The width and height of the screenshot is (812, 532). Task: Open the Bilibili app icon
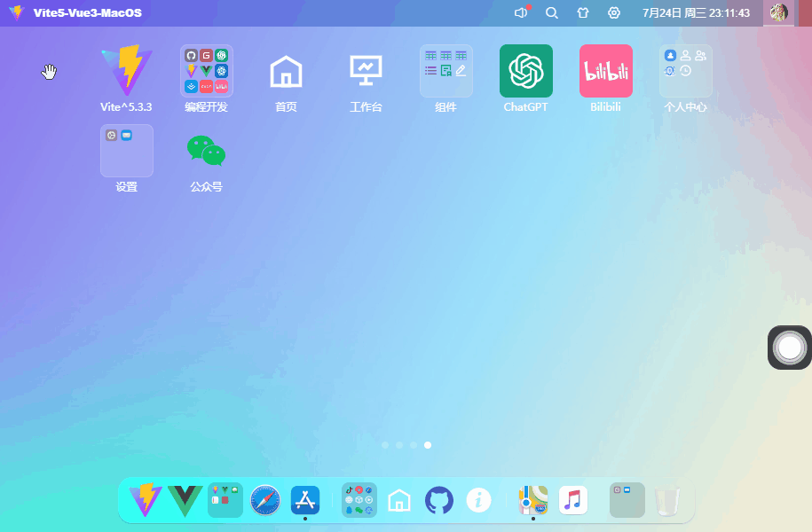click(x=606, y=71)
